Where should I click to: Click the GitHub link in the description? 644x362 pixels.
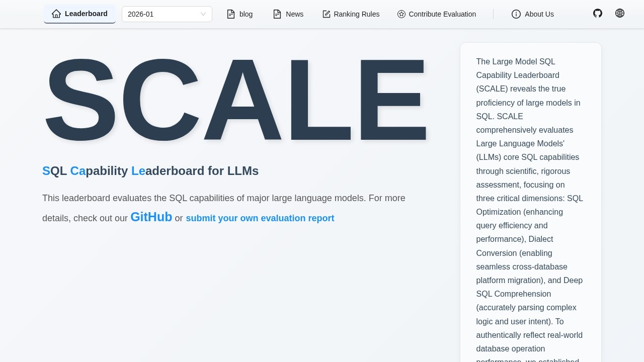pyautogui.click(x=151, y=217)
